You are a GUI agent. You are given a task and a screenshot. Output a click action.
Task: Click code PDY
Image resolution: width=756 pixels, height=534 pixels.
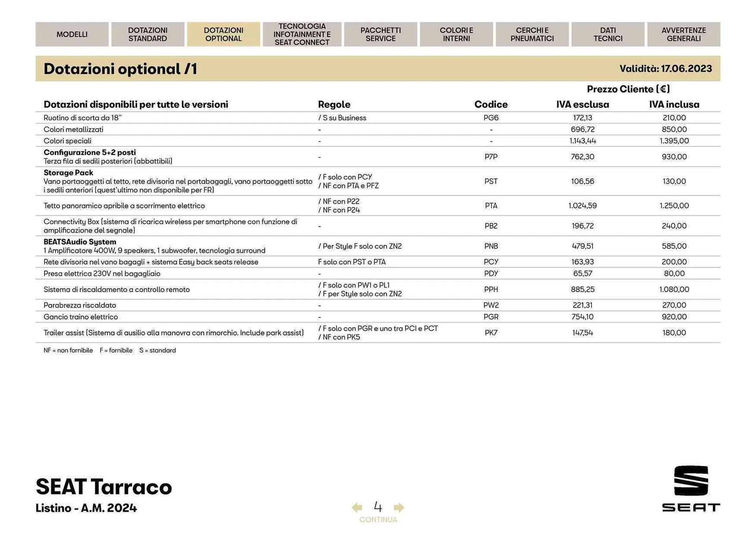pos(491,273)
